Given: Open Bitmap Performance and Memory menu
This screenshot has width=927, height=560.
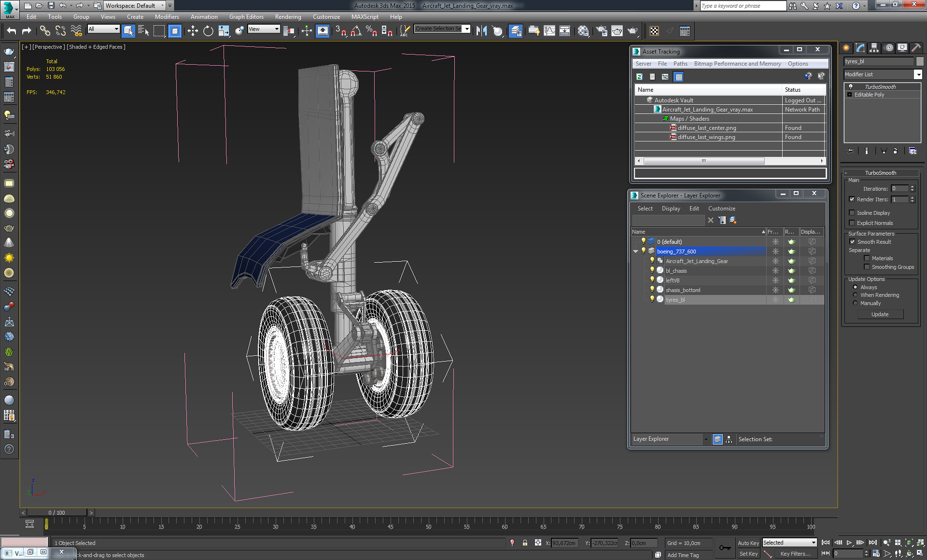Looking at the screenshot, I should click(x=737, y=64).
